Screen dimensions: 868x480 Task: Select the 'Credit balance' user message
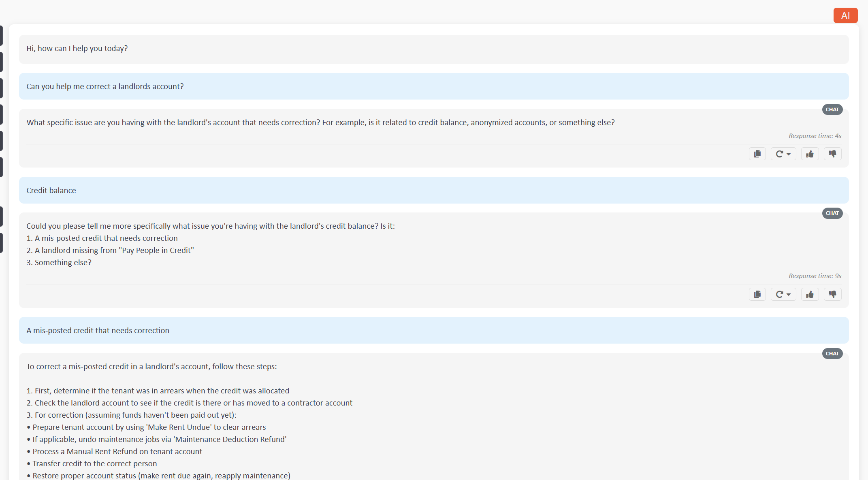pos(433,190)
